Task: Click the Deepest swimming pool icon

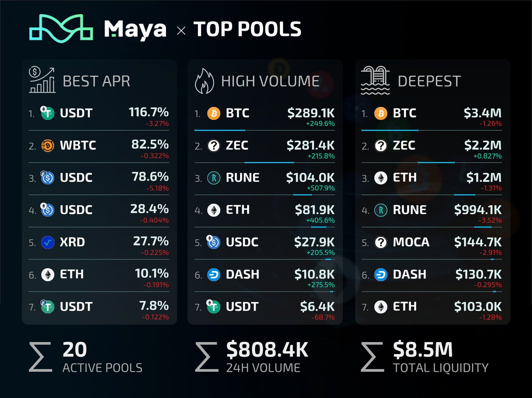Action: [x=374, y=80]
